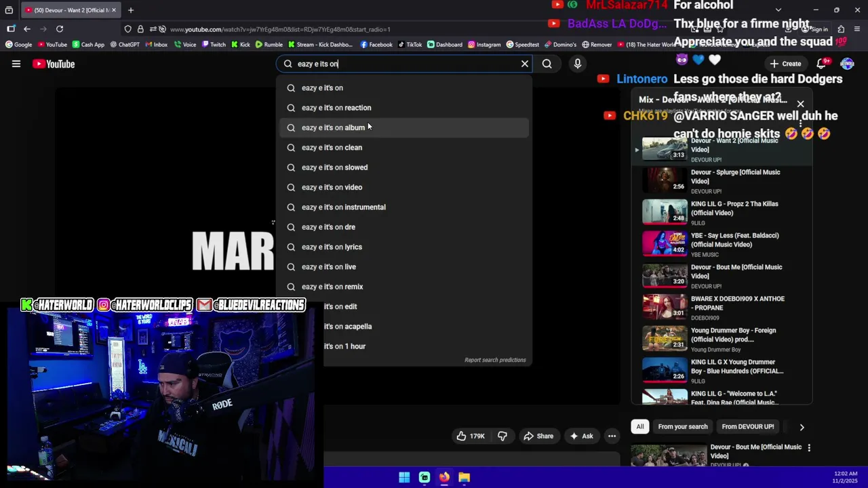Click Sign in in the browser toolbar
868x488 pixels.
pyautogui.click(x=814, y=29)
